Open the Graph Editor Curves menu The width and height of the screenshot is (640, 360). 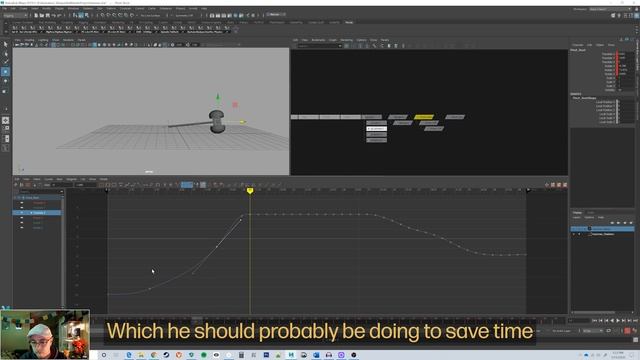[49, 179]
